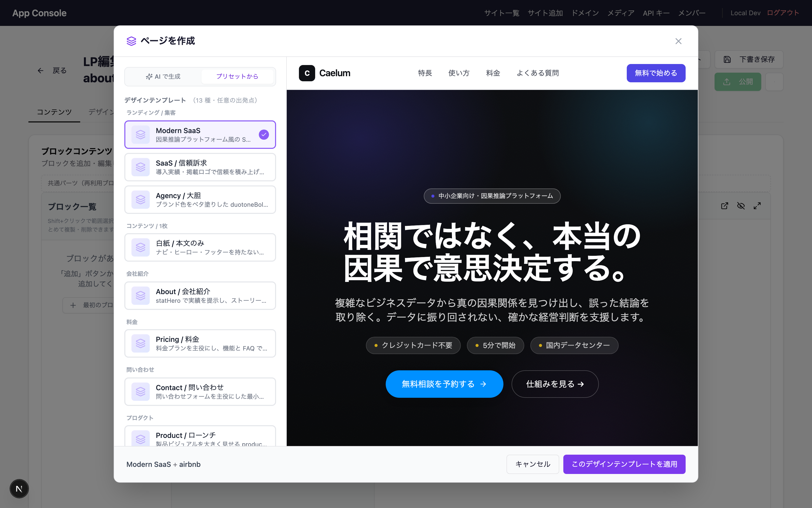Click 下書き保存 button in background page
The width and height of the screenshot is (812, 508).
[749, 59]
